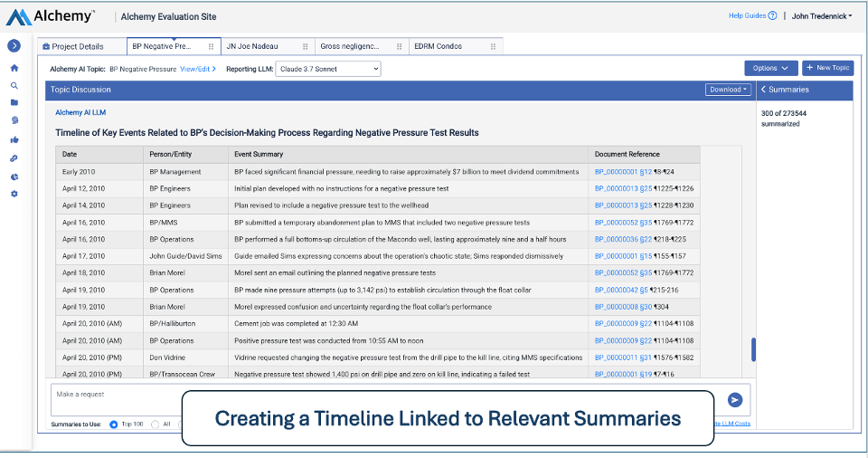Open the Options dropdown
Viewport: 868px width, 458px height.
[x=770, y=68]
